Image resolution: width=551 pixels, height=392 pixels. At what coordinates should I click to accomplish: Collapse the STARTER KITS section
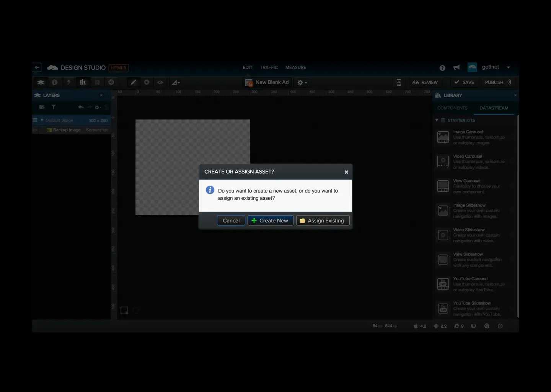(437, 120)
